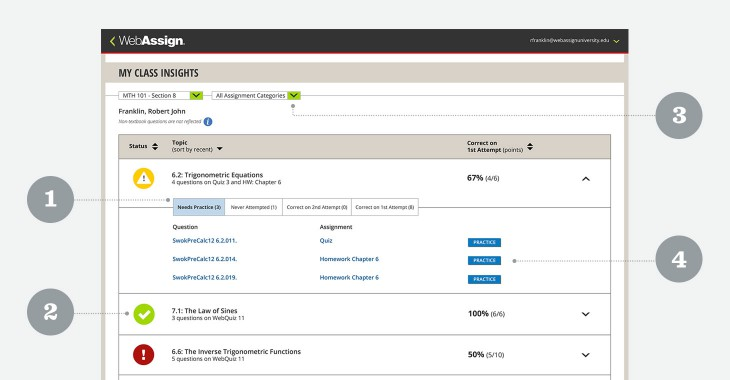Click '3 questions on WebQuiz 11' text
Screen dimensions: 730x380
pyautogui.click(x=208, y=318)
